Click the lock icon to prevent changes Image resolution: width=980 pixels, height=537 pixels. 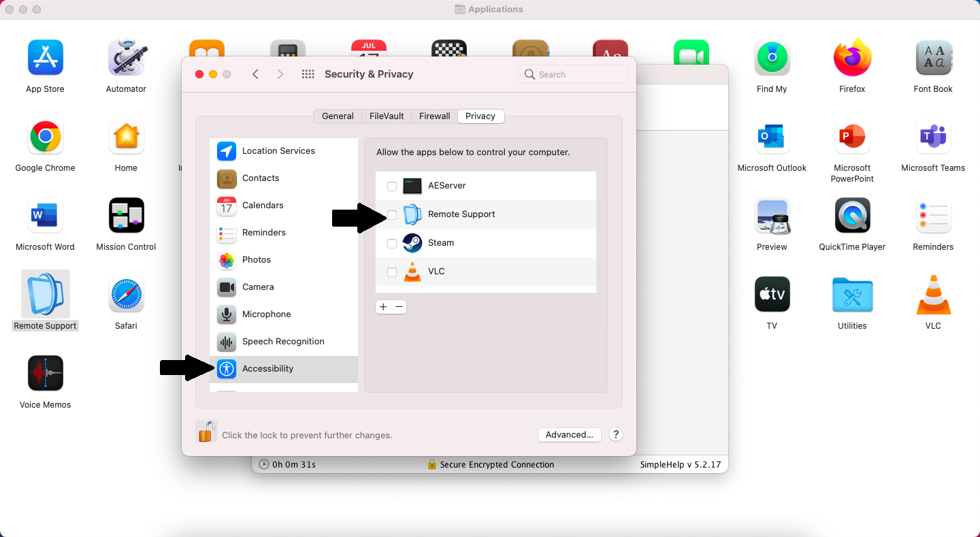click(x=206, y=432)
